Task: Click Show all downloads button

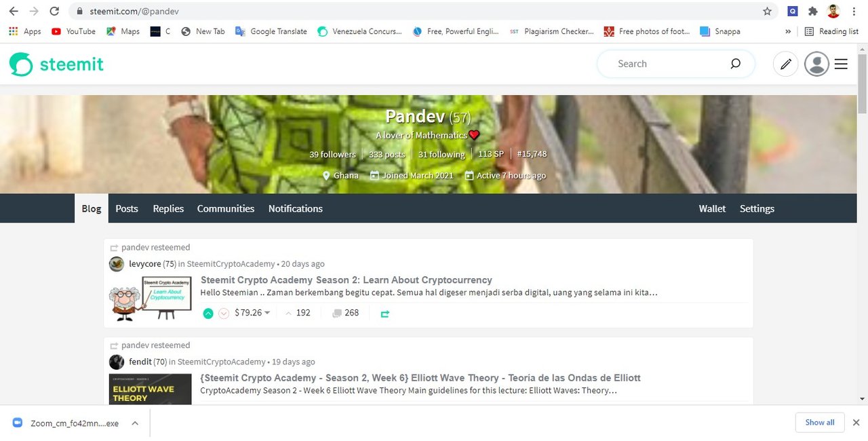Action: click(x=820, y=422)
